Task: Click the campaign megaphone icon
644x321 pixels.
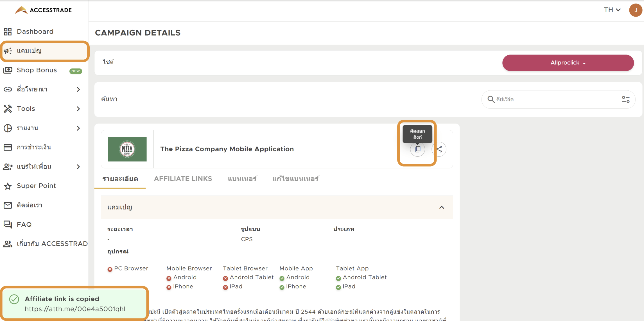Action: click(x=8, y=51)
